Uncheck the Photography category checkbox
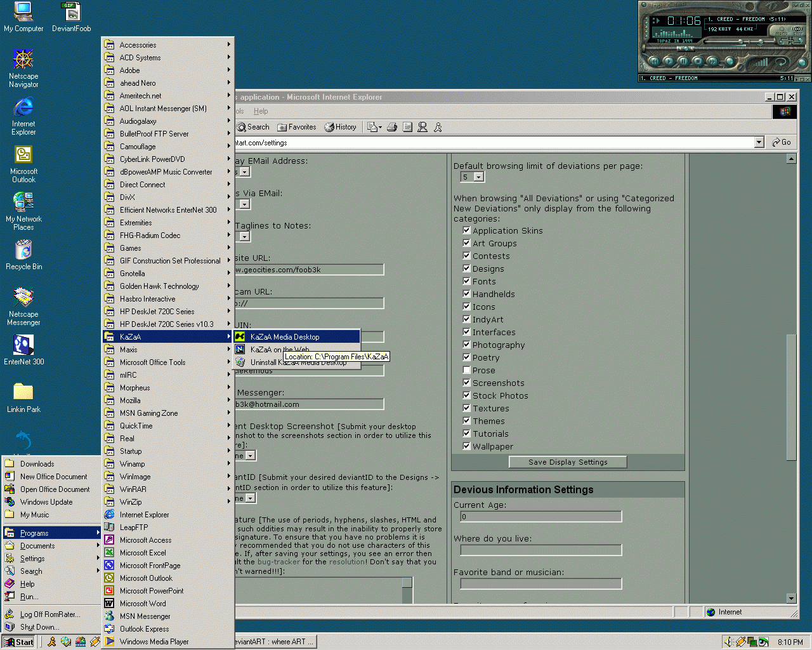The width and height of the screenshot is (812, 650). click(x=466, y=345)
